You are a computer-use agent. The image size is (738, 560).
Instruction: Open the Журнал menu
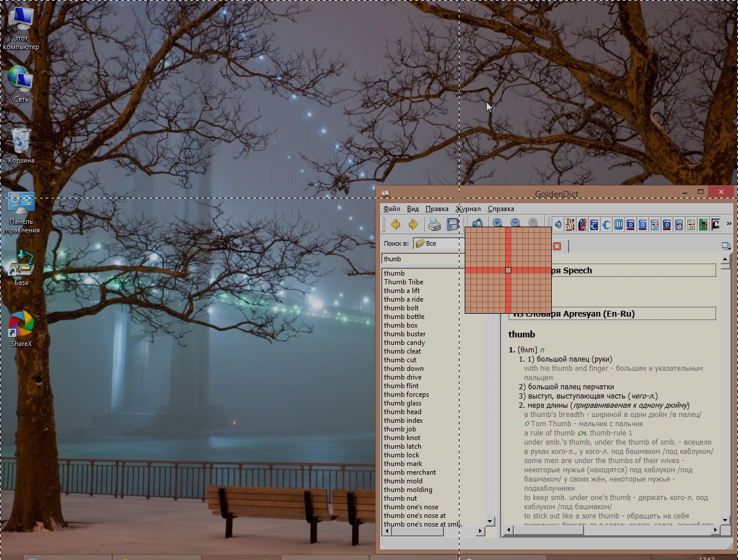(x=468, y=209)
